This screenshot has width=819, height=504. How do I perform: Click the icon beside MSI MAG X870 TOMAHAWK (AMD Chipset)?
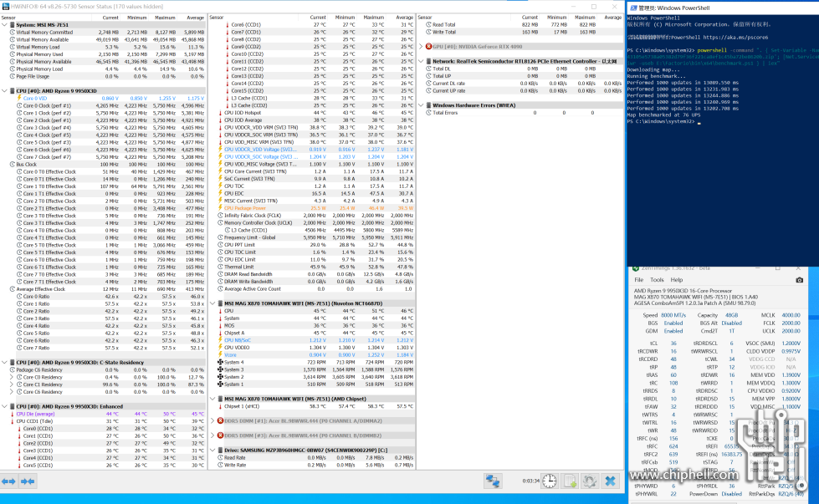[x=220, y=399]
